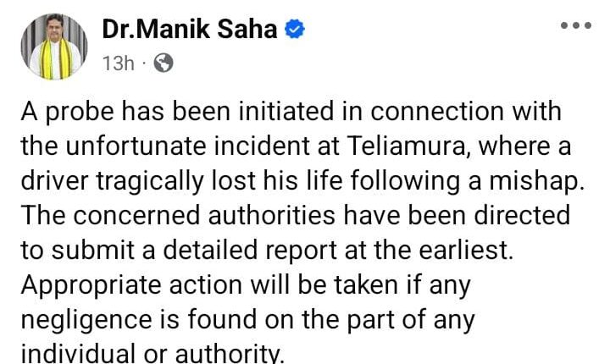This screenshot has height=364, width=610.
Task: Click the line starting "Appropriate action will"
Action: 244,284
